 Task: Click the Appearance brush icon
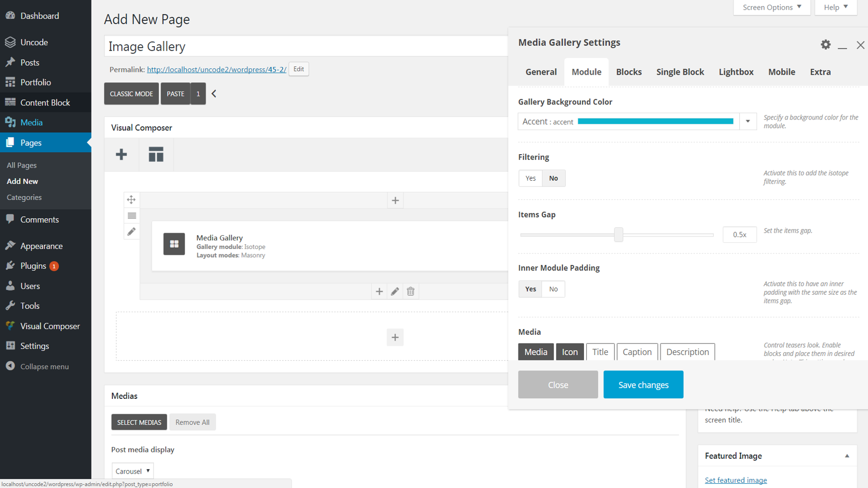[10, 246]
